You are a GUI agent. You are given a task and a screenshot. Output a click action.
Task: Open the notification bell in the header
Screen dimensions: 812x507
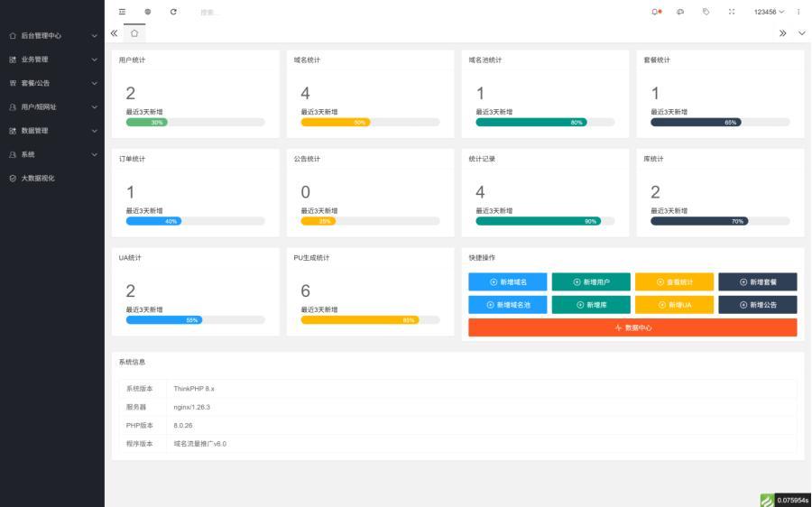point(656,12)
